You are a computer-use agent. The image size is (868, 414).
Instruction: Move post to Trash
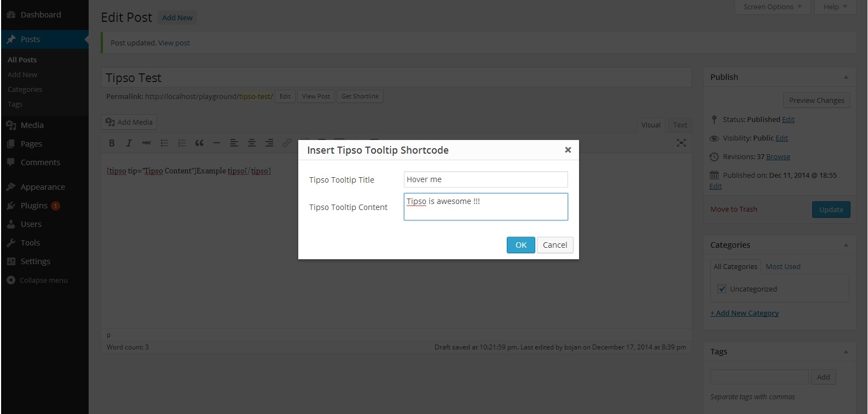(734, 209)
